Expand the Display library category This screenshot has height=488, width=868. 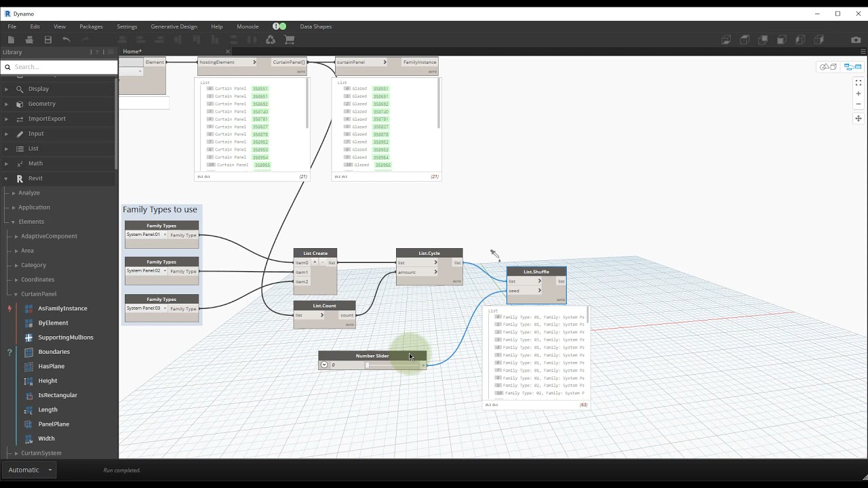[x=7, y=89]
